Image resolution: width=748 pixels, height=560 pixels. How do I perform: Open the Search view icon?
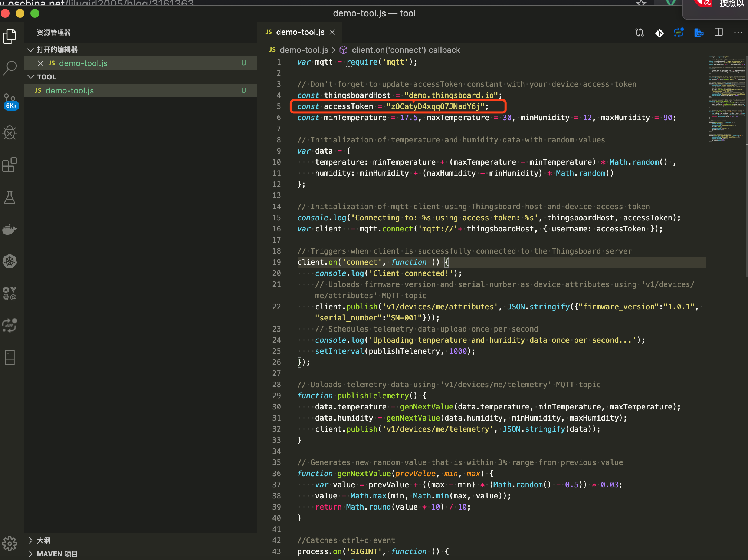tap(10, 68)
